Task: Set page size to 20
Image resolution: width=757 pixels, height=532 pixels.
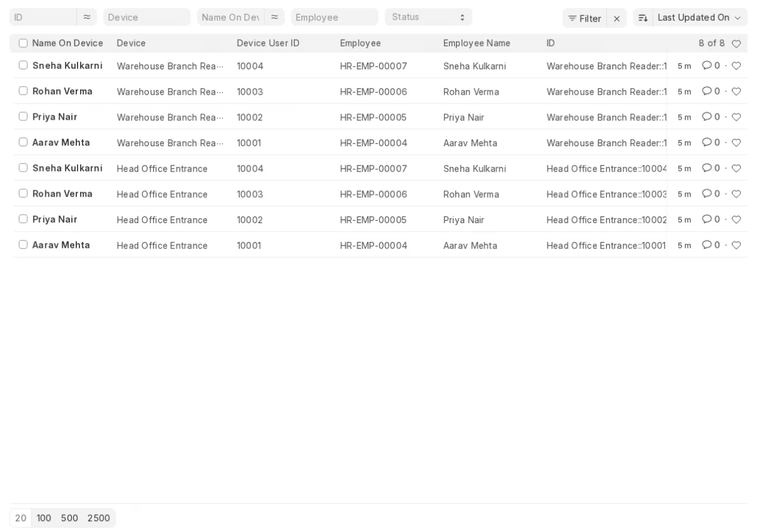Action: point(21,518)
